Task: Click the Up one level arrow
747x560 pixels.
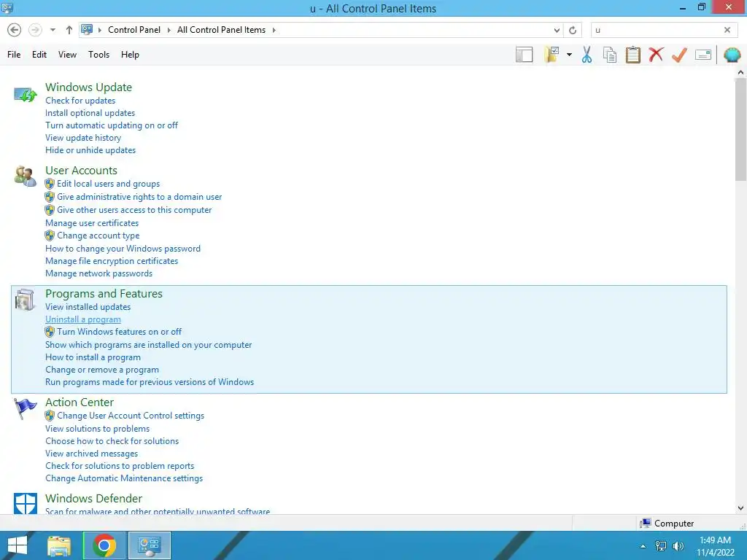Action: point(69,30)
